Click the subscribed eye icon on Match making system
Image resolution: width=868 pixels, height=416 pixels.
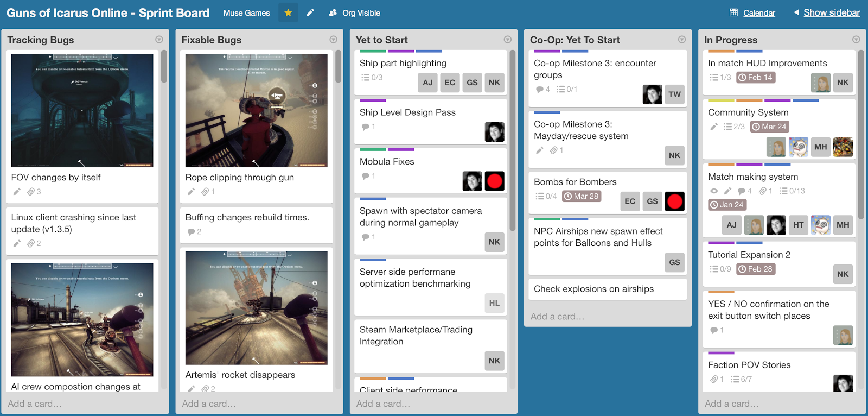[714, 191]
